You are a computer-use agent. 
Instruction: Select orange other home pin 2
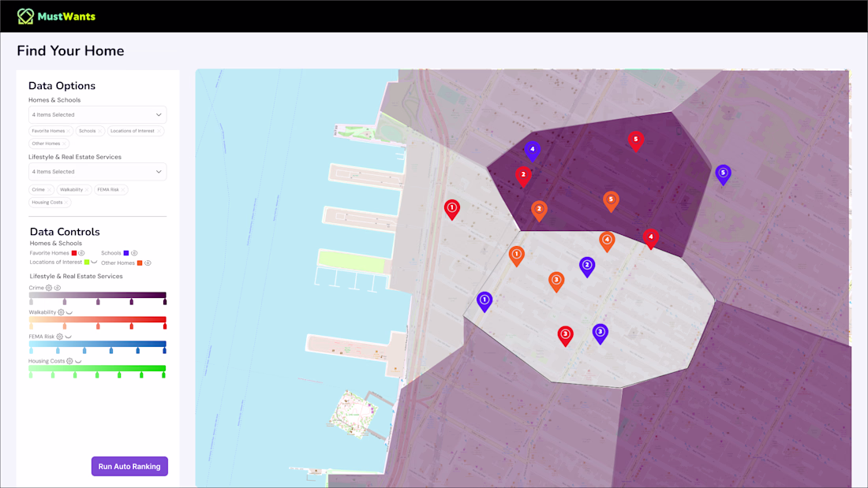point(539,210)
